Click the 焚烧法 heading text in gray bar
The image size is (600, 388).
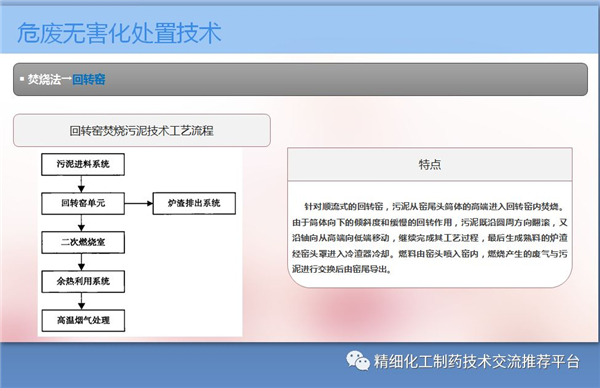tap(44, 80)
